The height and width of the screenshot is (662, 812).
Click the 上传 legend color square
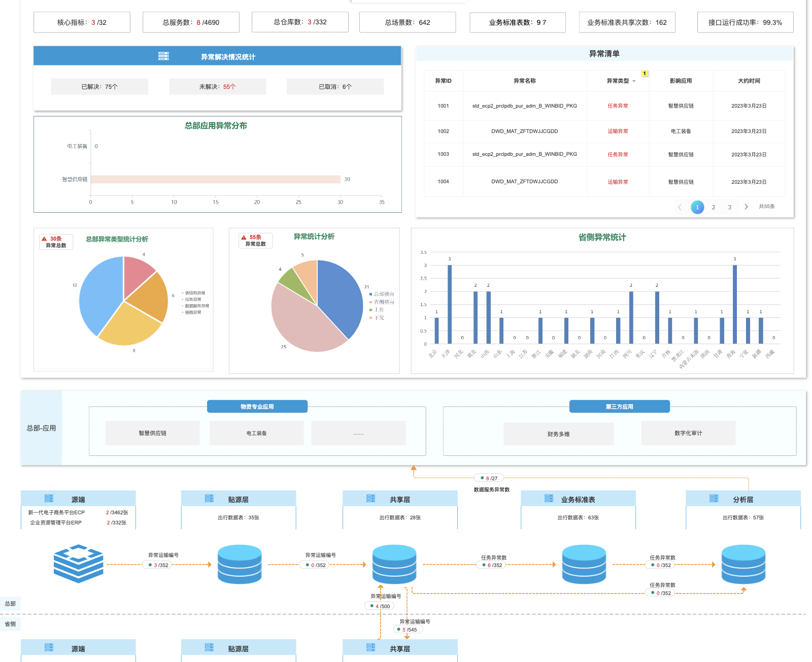coord(370,310)
